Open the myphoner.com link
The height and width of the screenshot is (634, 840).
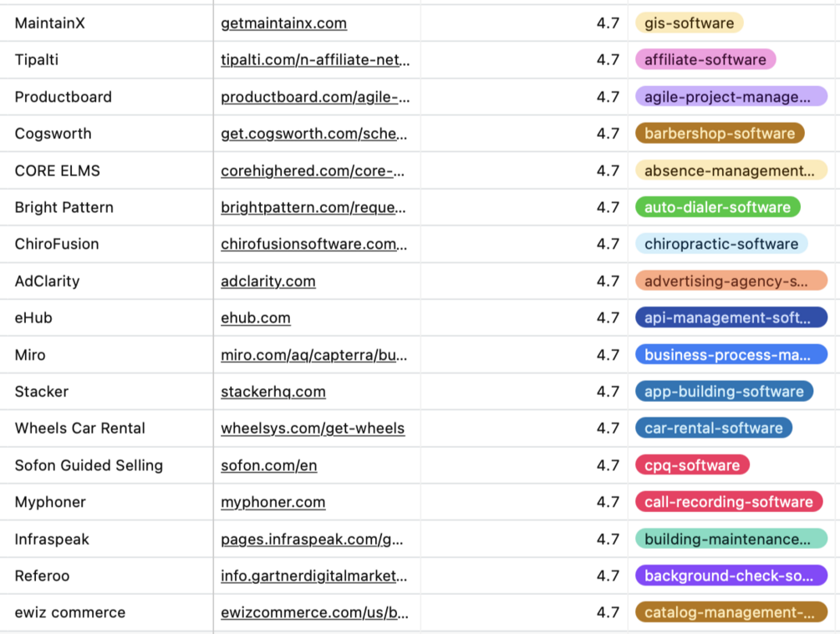point(272,502)
